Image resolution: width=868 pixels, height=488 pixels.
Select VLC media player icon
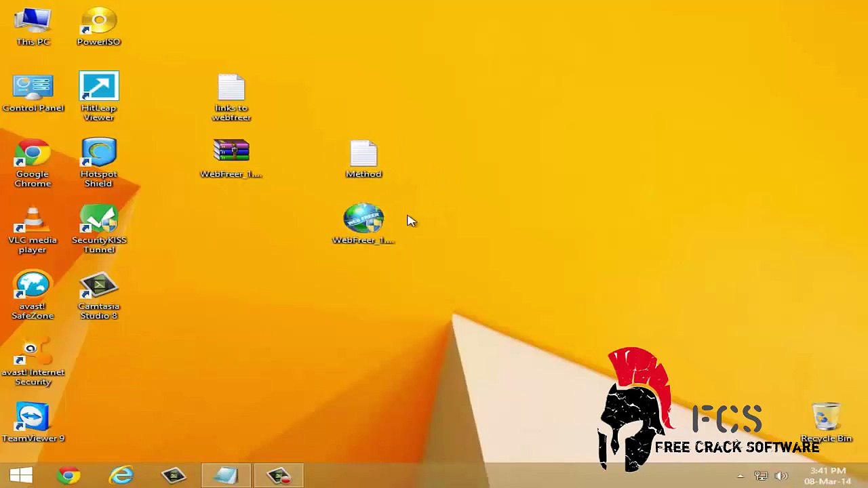point(33,229)
